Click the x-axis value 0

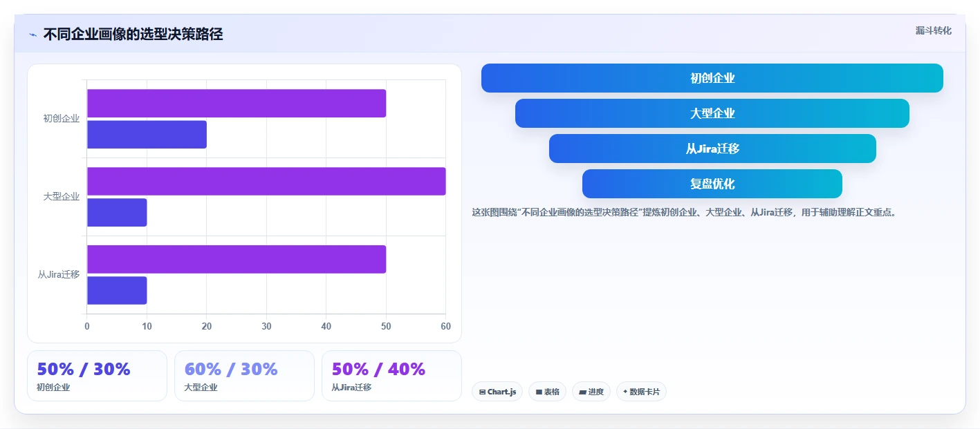pos(87,326)
